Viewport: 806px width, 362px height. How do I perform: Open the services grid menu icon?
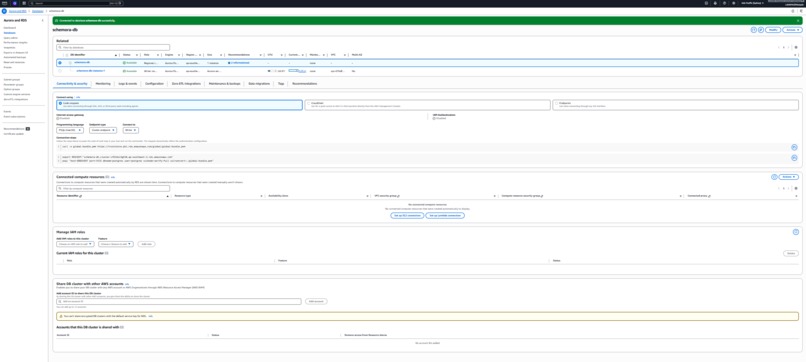[x=24, y=3]
